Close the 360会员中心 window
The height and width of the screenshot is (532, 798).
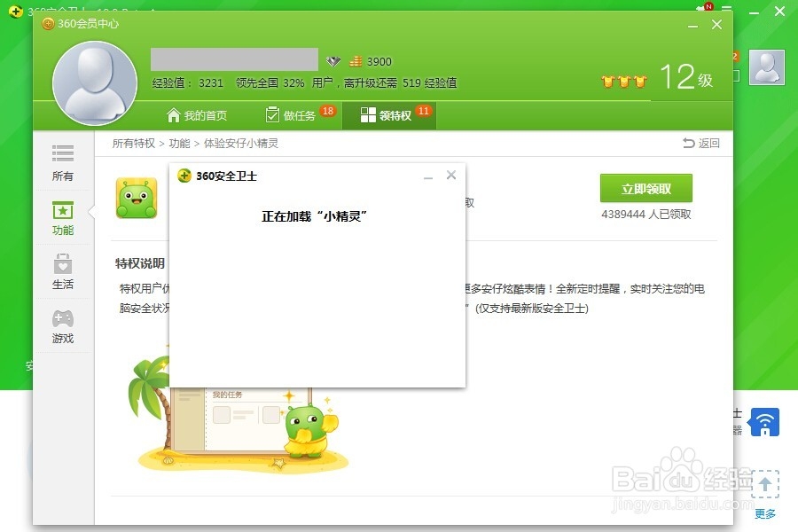coord(716,25)
